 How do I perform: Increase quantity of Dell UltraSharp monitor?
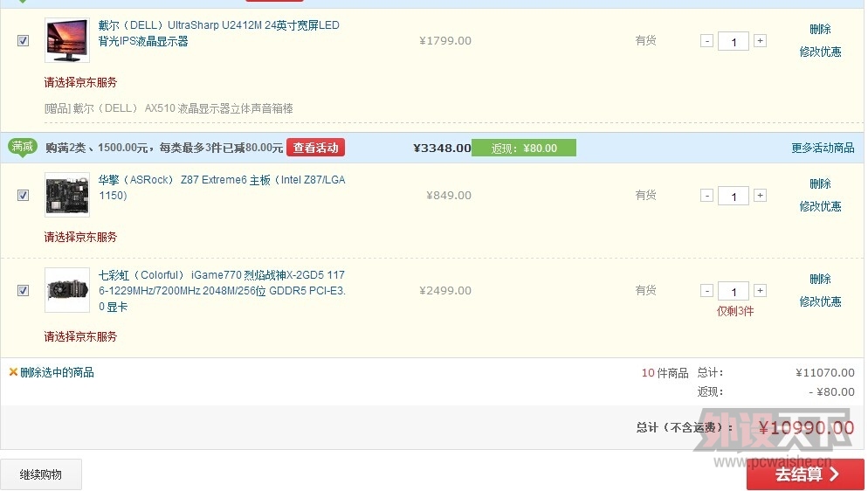pos(760,40)
